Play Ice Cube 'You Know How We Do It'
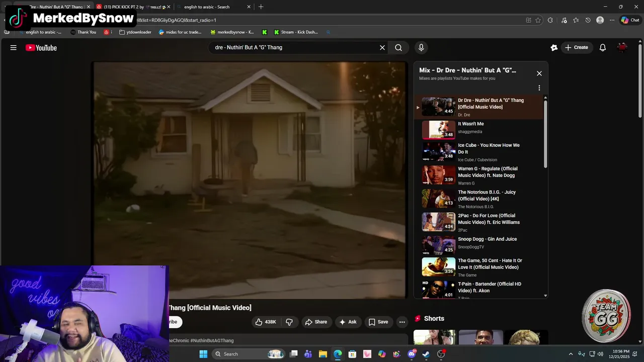644x362 pixels. pyautogui.click(x=479, y=152)
